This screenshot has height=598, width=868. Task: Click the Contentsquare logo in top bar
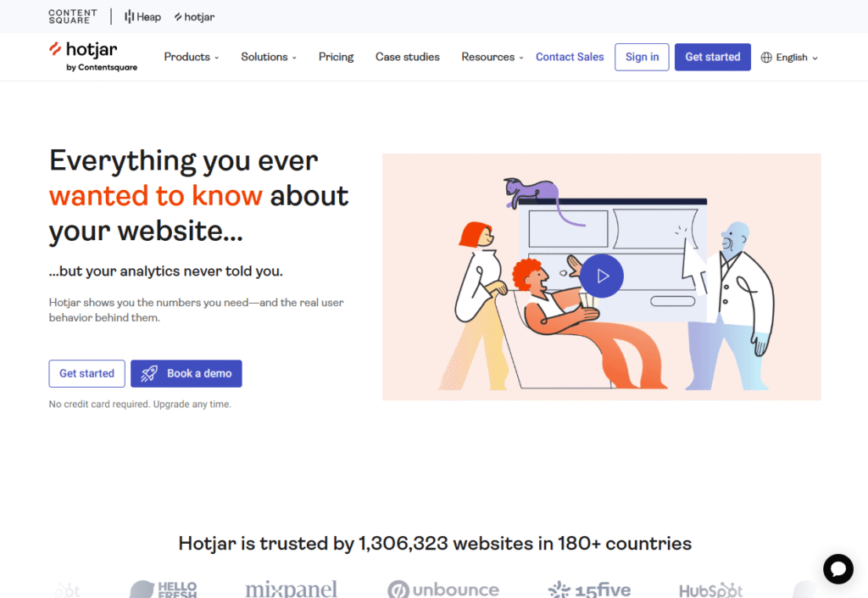coord(73,17)
